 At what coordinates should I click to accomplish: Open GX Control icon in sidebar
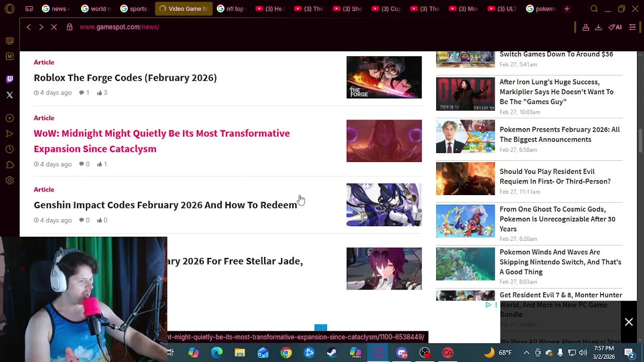point(10,41)
